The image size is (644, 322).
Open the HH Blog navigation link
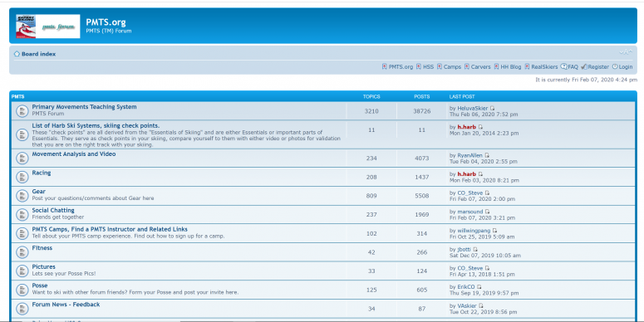pos(511,66)
